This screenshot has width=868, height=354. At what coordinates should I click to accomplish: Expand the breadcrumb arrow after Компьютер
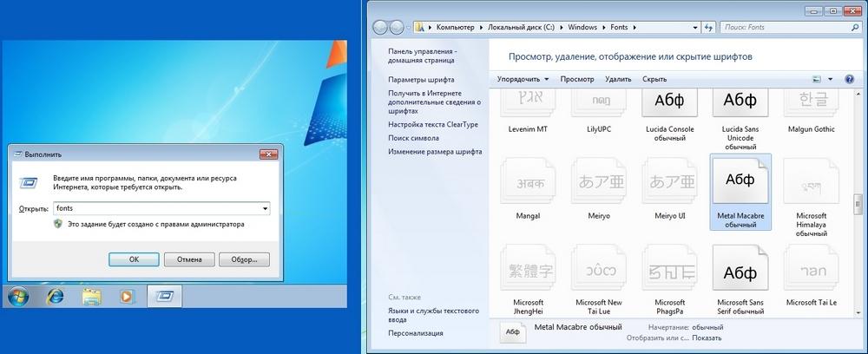point(481,27)
